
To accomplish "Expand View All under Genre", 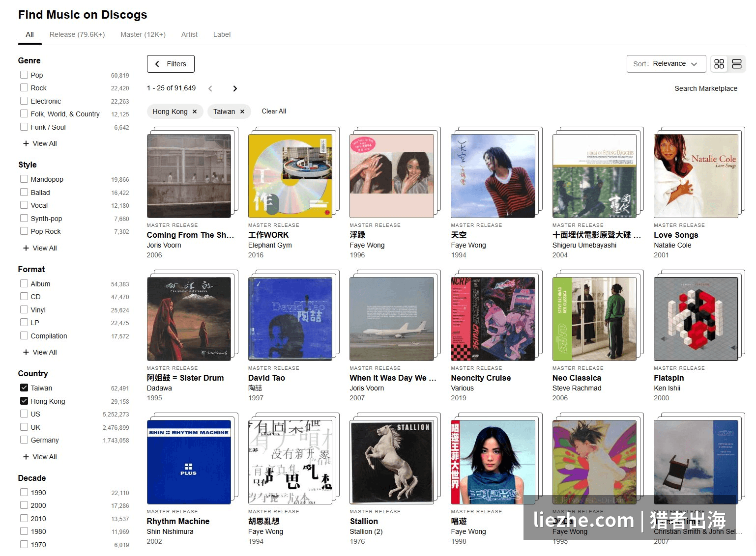I will click(40, 143).
